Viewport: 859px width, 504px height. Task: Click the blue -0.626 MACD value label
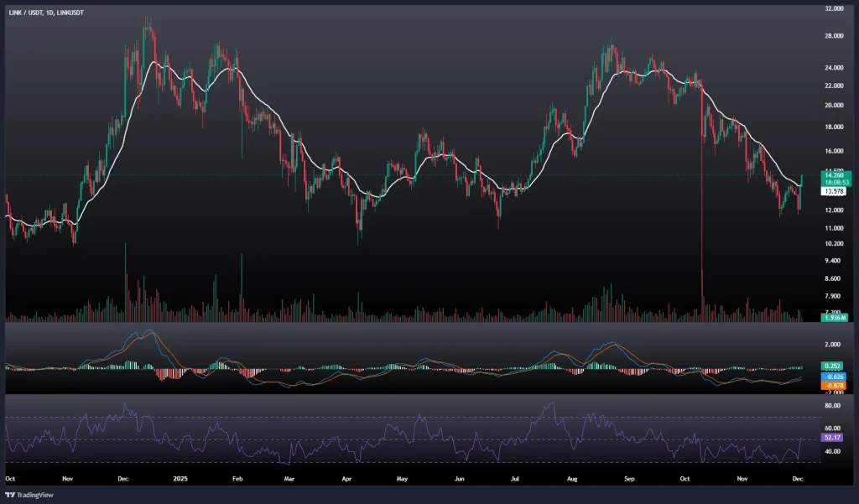pyautogui.click(x=811, y=377)
